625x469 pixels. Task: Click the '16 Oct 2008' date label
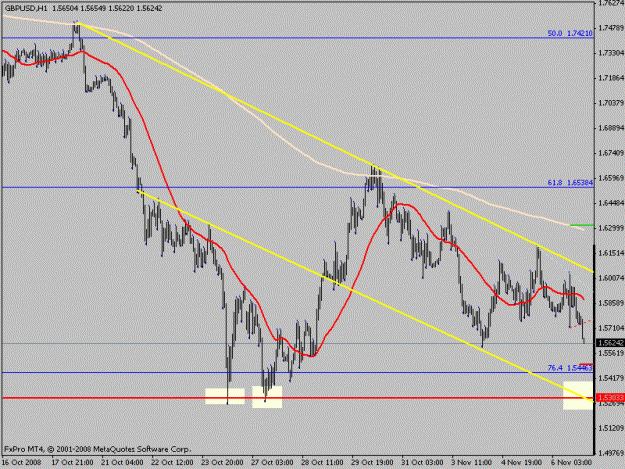[x=22, y=462]
